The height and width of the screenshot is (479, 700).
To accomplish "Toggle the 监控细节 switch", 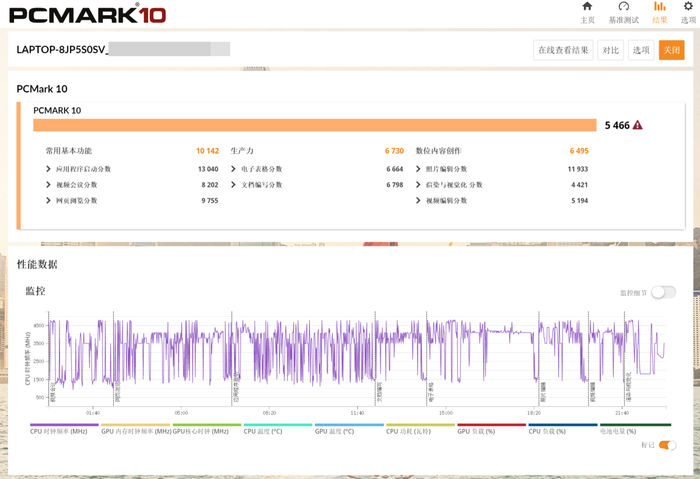I will pyautogui.click(x=663, y=292).
